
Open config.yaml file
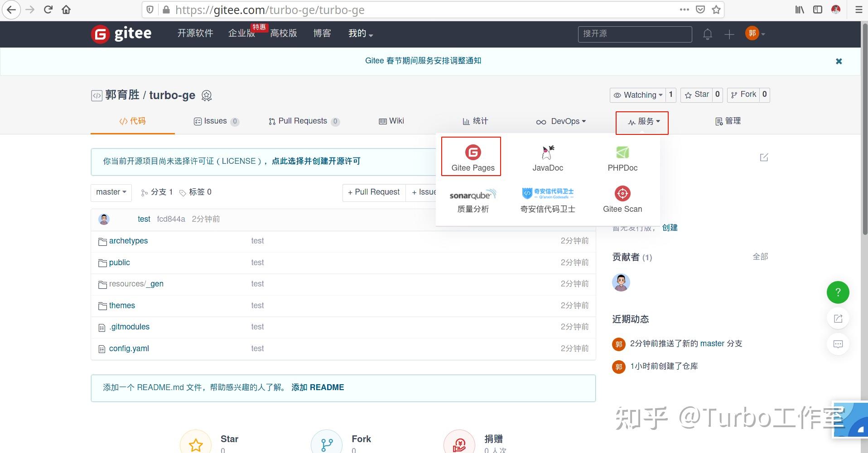pyautogui.click(x=129, y=349)
